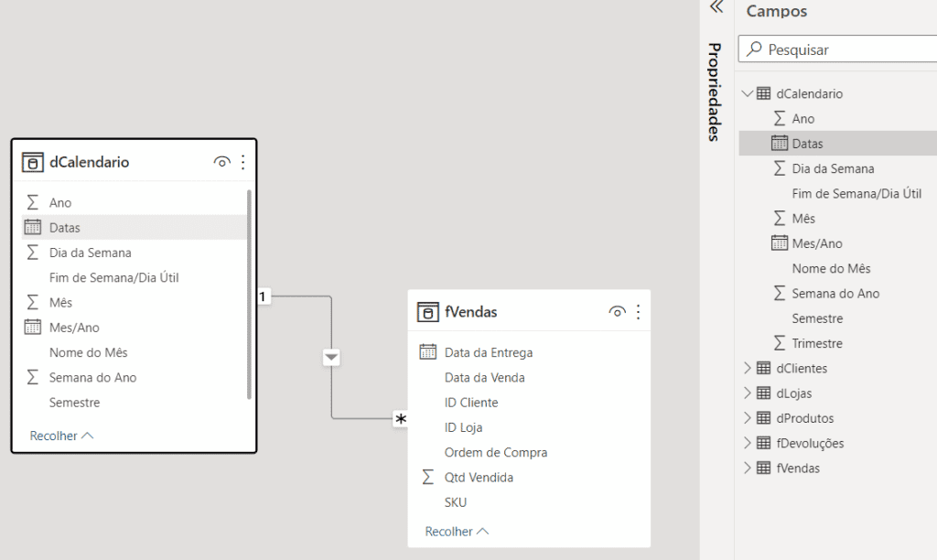The image size is (937, 560).
Task: Click the dCalendario card vertical scrollbar
Action: 249,294
